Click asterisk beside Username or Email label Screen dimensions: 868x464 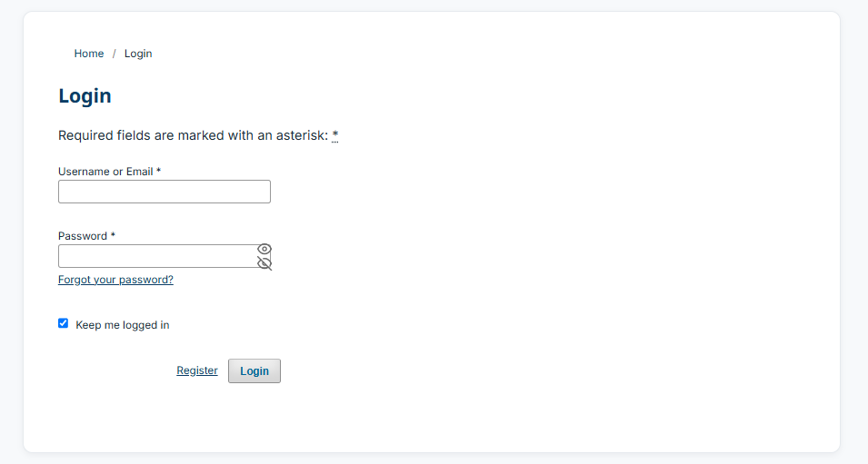click(158, 171)
